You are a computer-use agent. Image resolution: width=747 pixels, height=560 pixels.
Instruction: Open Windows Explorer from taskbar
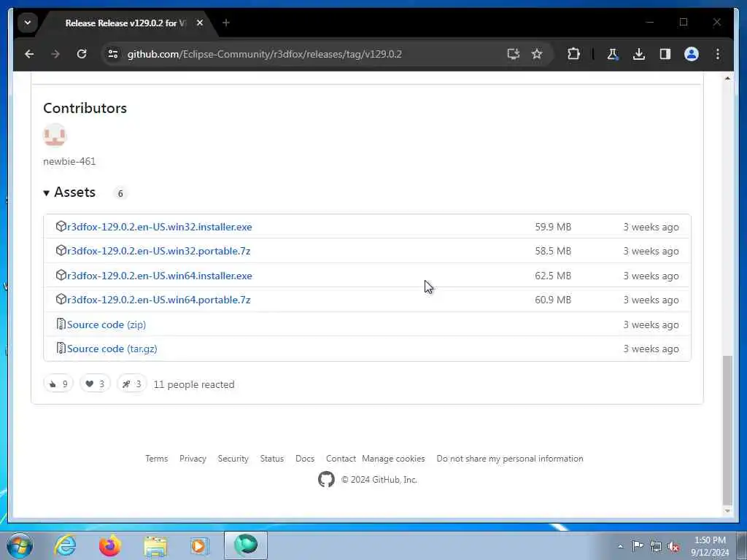(155, 546)
